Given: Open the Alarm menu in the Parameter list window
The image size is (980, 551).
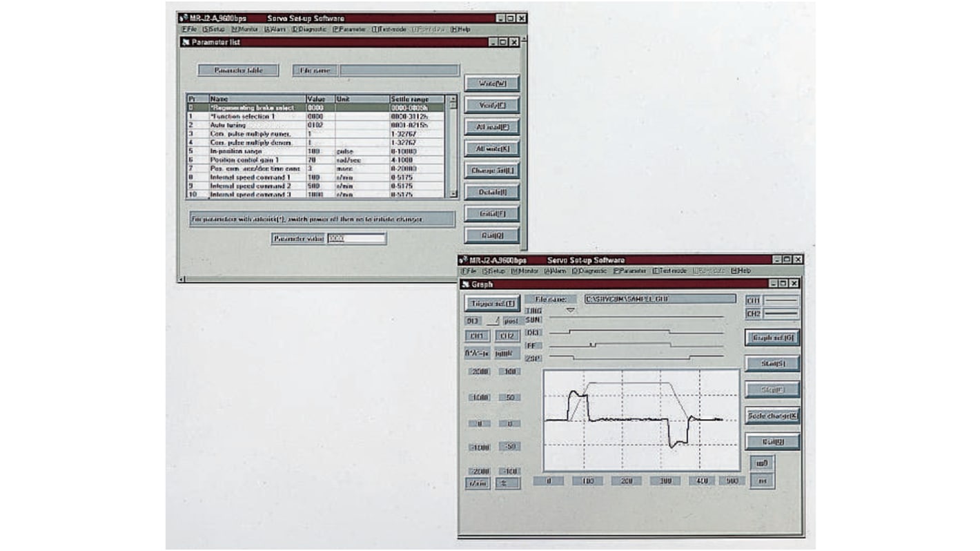Looking at the screenshot, I should (x=275, y=30).
